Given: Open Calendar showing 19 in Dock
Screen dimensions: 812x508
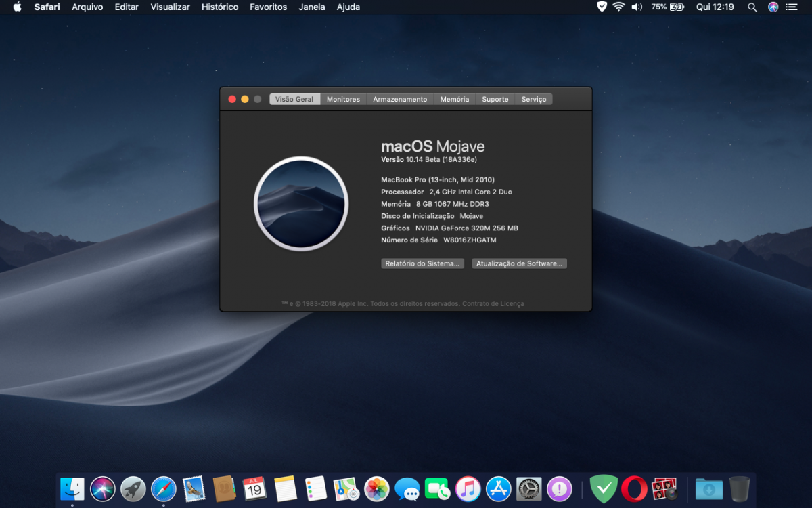Looking at the screenshot, I should [x=254, y=488].
